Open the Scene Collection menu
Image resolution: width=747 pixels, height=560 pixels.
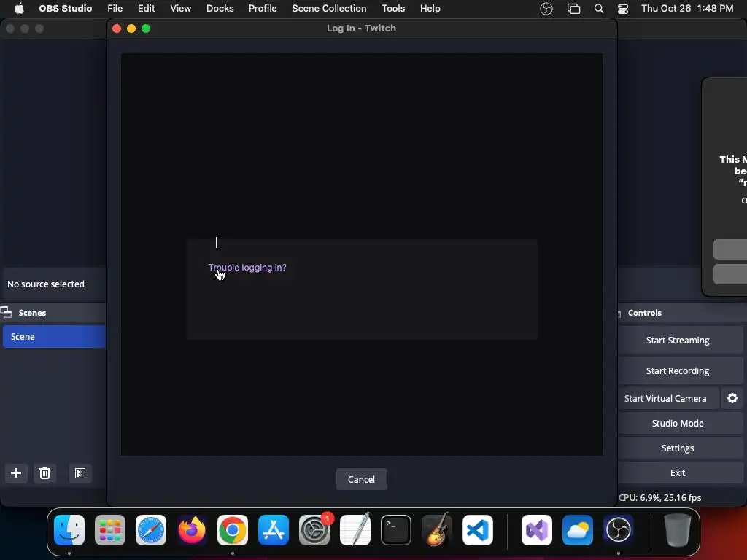pyautogui.click(x=329, y=9)
